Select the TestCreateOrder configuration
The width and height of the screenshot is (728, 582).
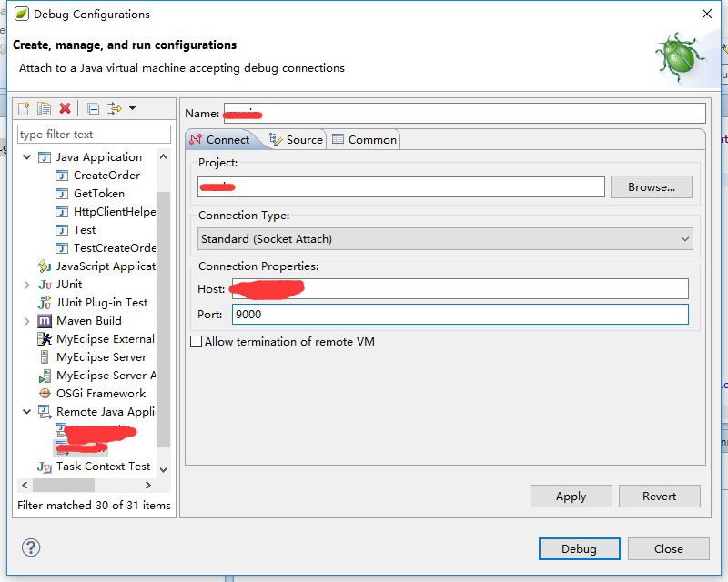115,248
